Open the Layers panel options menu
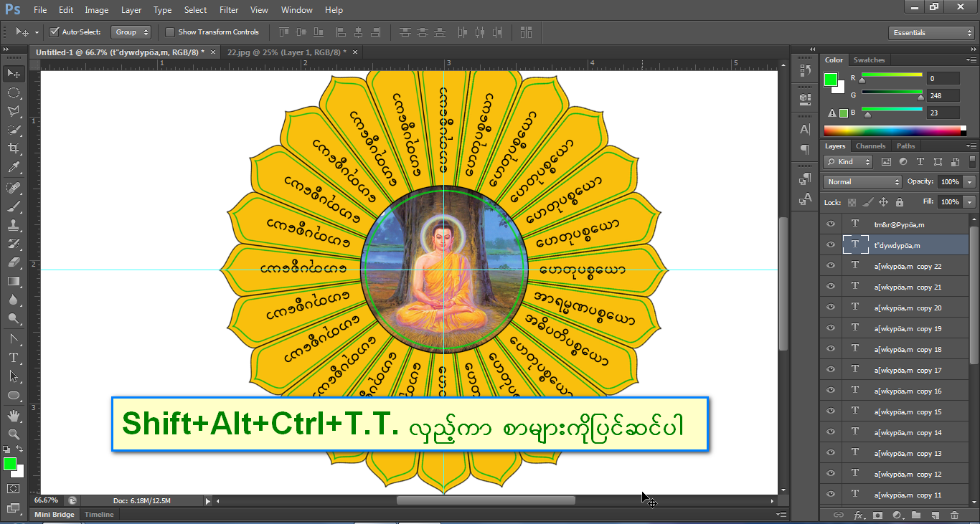The width and height of the screenshot is (980, 524). tap(971, 146)
